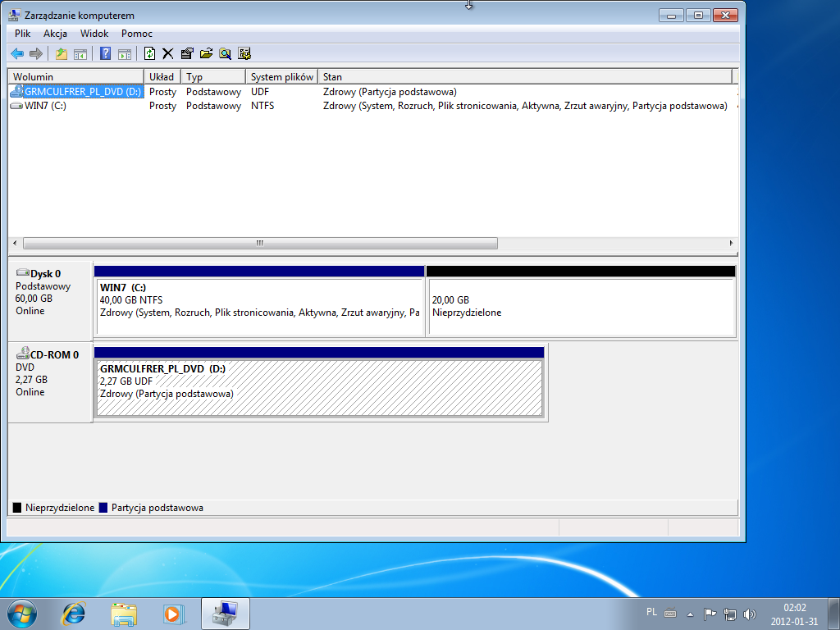The width and height of the screenshot is (840, 630).
Task: Click the Computer Management taskbar button
Action: point(226,614)
